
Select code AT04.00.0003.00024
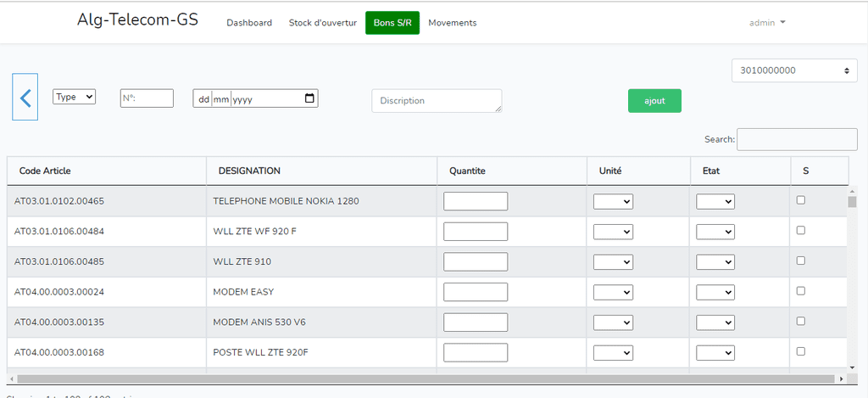[59, 292]
